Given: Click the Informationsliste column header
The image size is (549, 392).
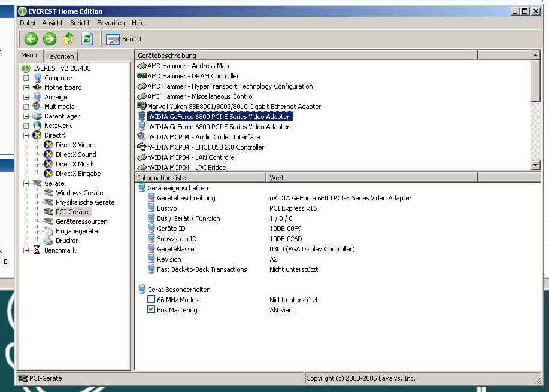Looking at the screenshot, I should [201, 178].
